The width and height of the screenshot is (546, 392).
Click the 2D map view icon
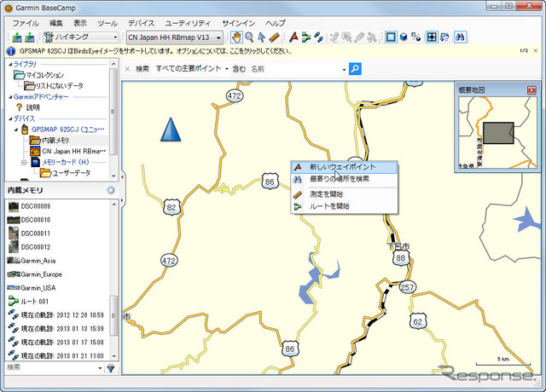click(x=391, y=37)
